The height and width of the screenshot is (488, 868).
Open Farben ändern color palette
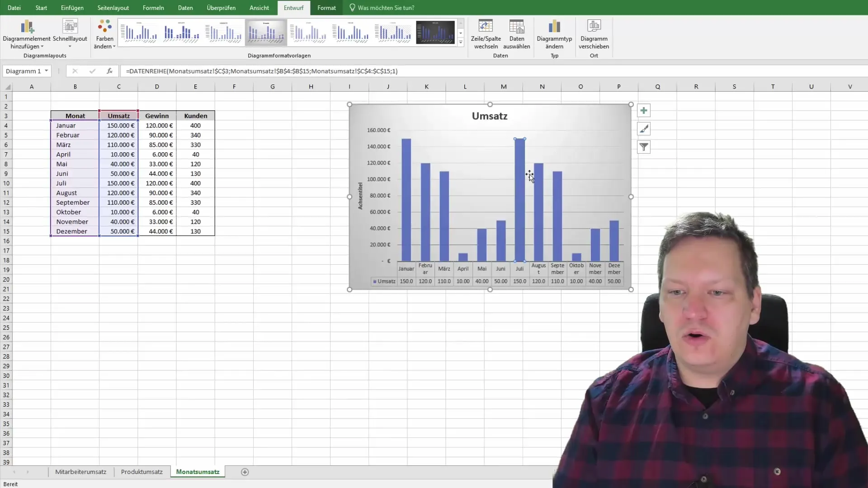coord(104,34)
